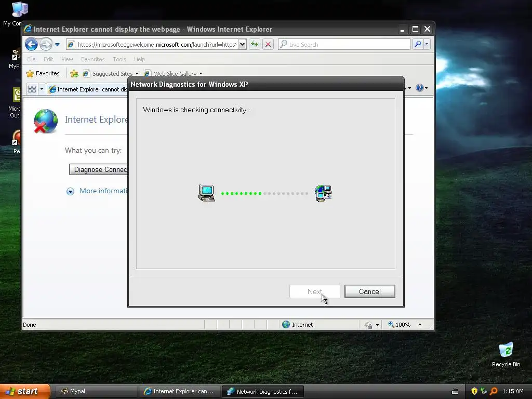The image size is (532, 399).
Task: Open the File menu
Action: click(x=31, y=59)
